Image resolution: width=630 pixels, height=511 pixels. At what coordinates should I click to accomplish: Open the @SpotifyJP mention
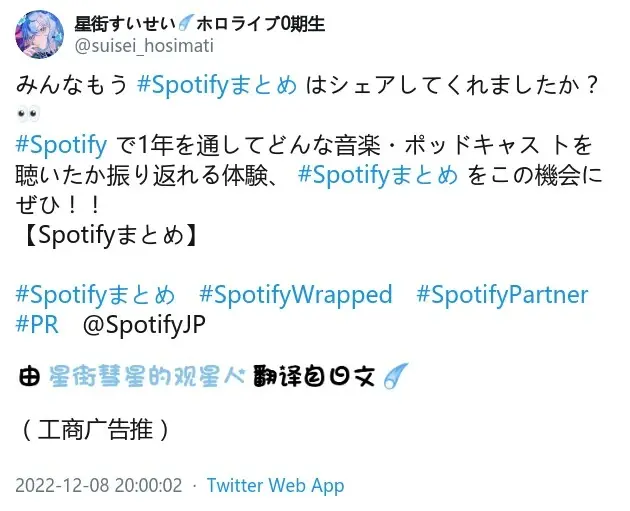coord(145,325)
